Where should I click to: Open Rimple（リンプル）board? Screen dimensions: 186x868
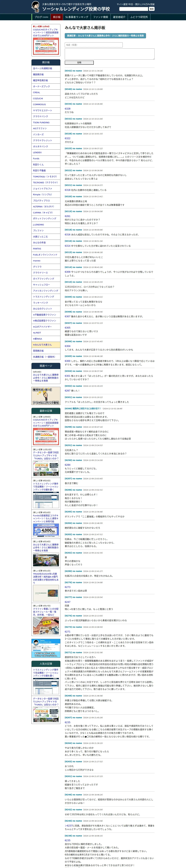46,195
